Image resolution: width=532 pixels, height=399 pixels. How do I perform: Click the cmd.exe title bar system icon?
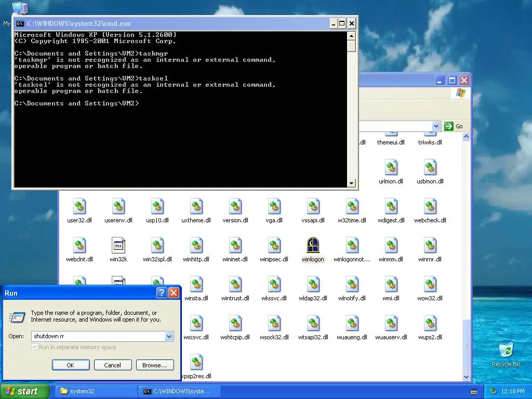(20, 23)
